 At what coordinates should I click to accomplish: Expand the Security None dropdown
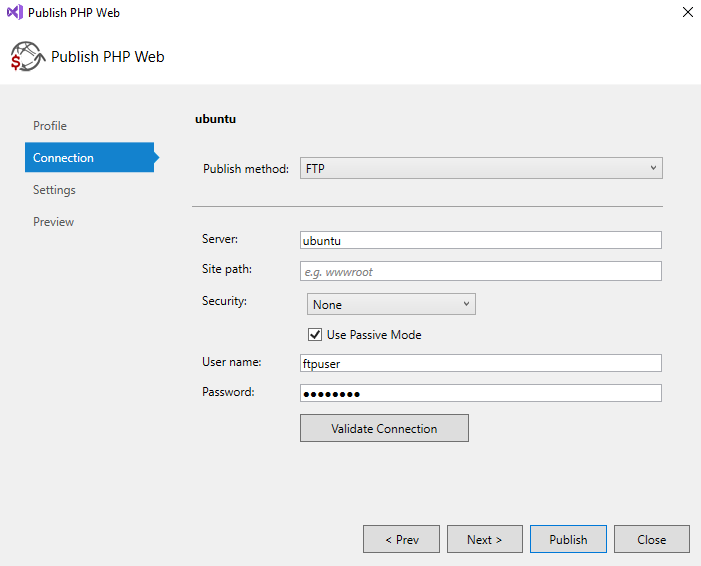point(391,304)
